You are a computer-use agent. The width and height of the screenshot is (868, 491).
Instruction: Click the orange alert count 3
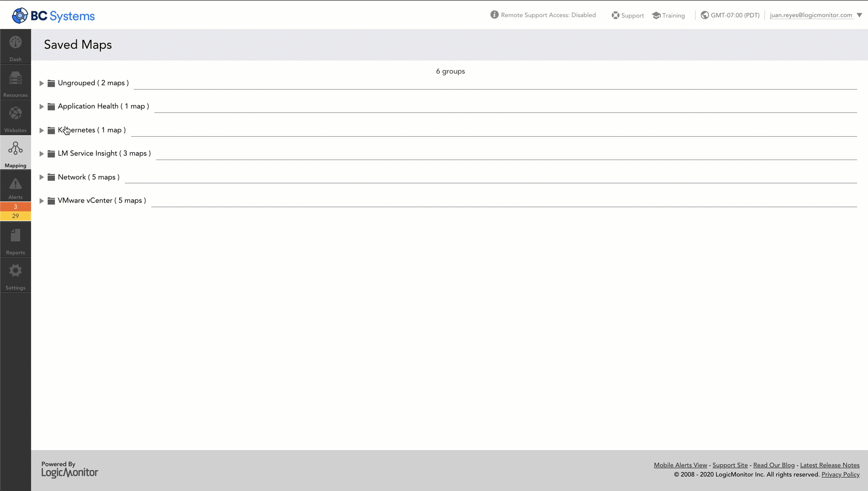(x=16, y=207)
